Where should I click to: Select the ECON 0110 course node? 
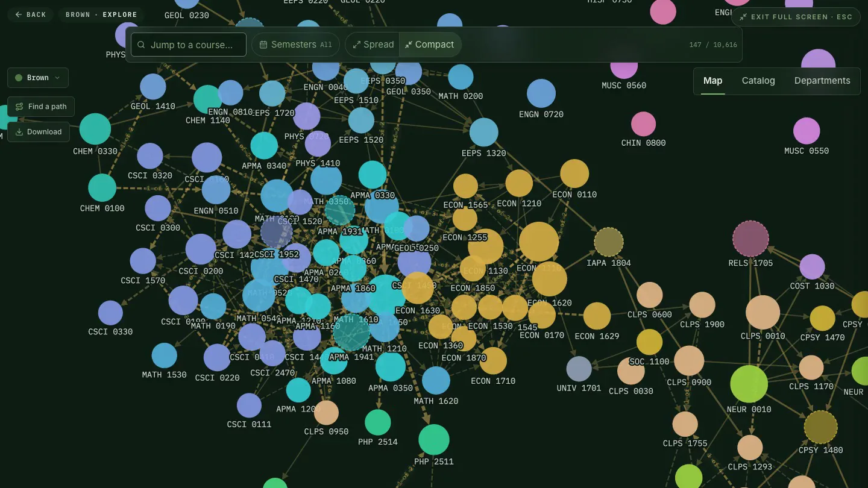(x=574, y=174)
